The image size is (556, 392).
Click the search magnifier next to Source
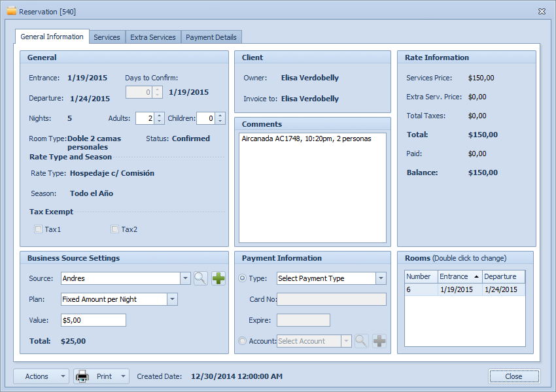pyautogui.click(x=201, y=278)
